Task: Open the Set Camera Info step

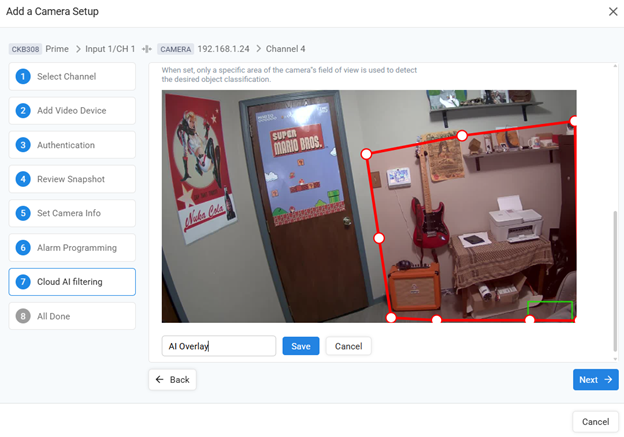Action: click(72, 213)
